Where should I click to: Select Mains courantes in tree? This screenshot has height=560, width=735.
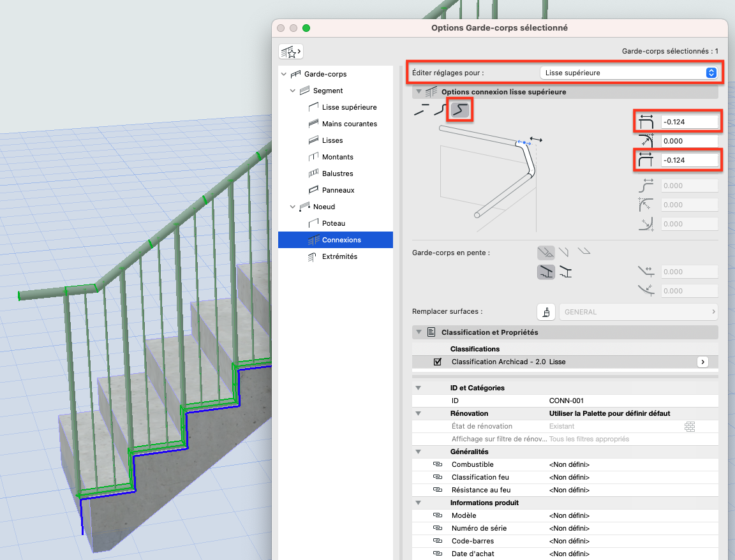coord(349,124)
